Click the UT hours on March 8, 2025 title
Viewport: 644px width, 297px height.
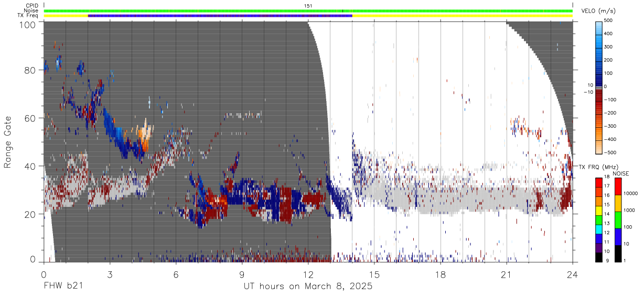coord(308,287)
